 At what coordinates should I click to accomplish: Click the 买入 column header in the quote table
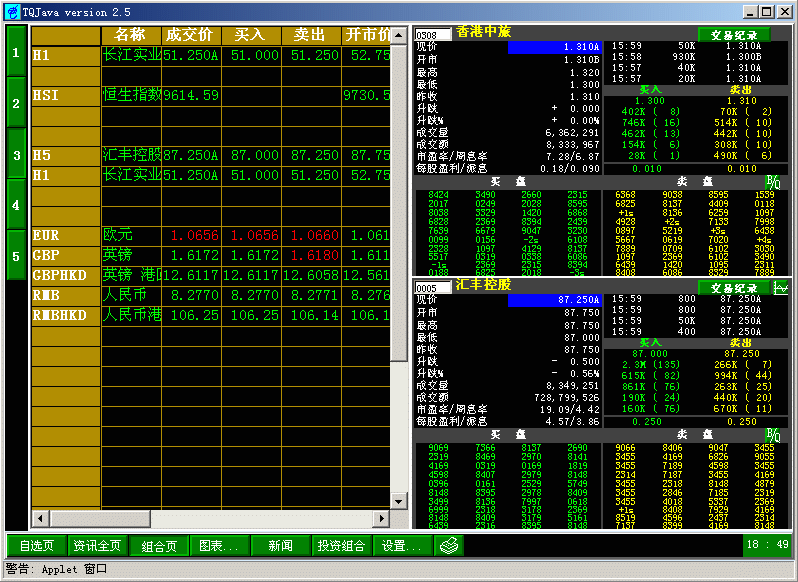[251, 35]
